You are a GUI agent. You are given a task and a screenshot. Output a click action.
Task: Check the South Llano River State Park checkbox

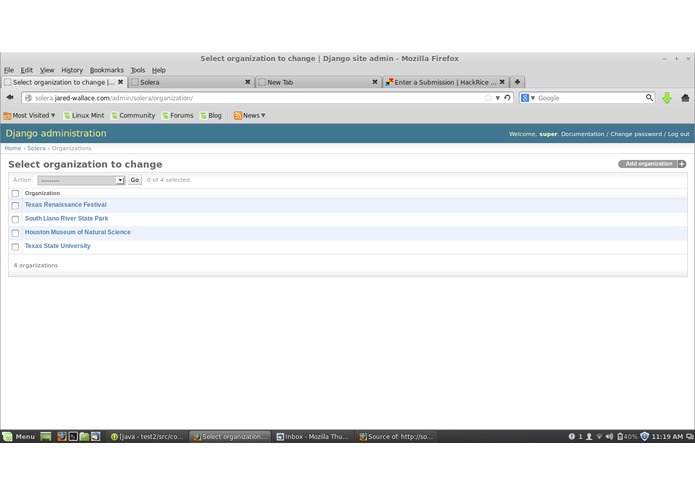[15, 219]
